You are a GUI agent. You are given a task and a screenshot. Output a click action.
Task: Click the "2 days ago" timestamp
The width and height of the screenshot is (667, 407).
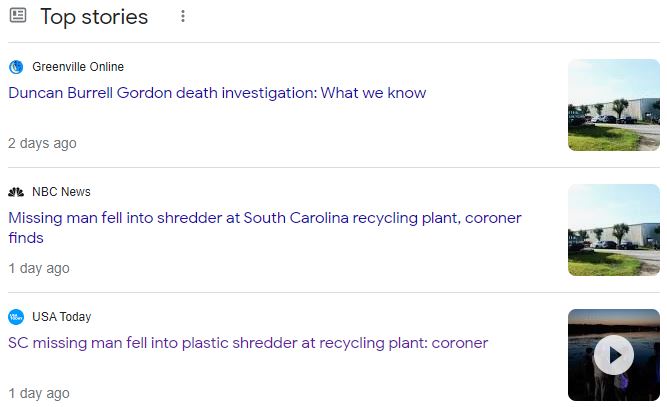coord(42,143)
